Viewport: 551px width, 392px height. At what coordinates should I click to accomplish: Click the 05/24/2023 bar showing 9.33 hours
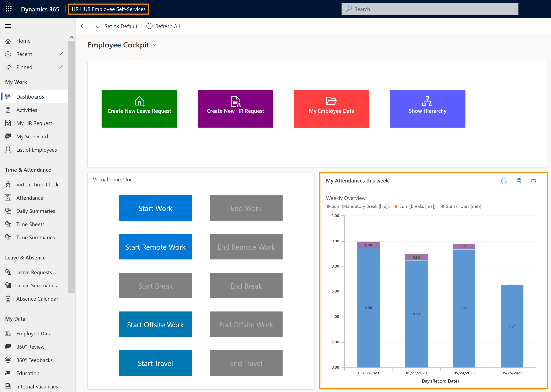(464, 309)
